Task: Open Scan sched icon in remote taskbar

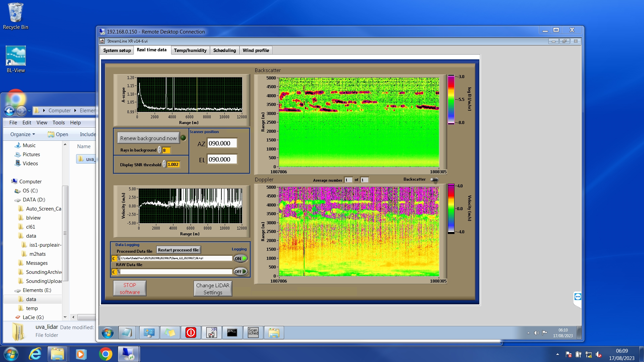Action: pyautogui.click(x=253, y=333)
